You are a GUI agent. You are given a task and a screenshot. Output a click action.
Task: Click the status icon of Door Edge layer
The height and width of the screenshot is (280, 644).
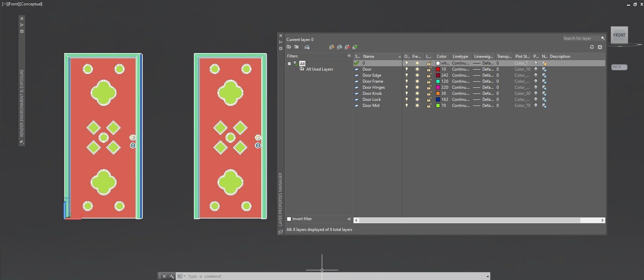pyautogui.click(x=357, y=75)
